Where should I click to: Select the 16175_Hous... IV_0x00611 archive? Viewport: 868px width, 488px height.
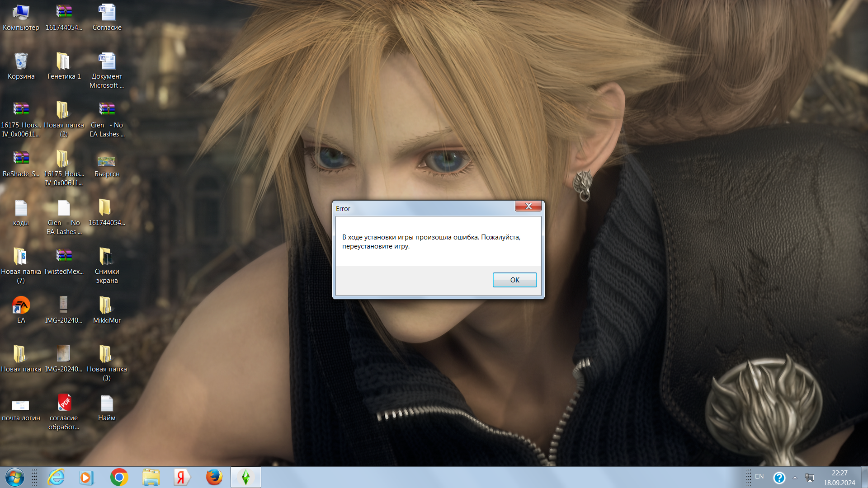(21, 120)
